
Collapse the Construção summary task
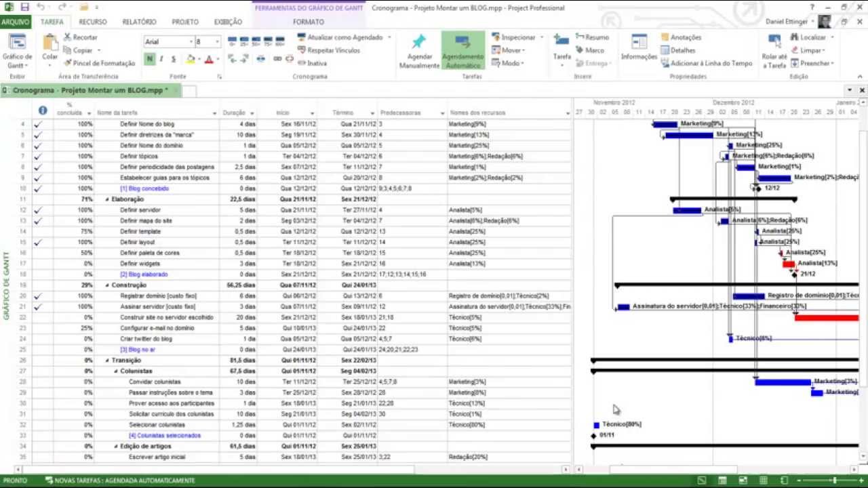(x=107, y=285)
